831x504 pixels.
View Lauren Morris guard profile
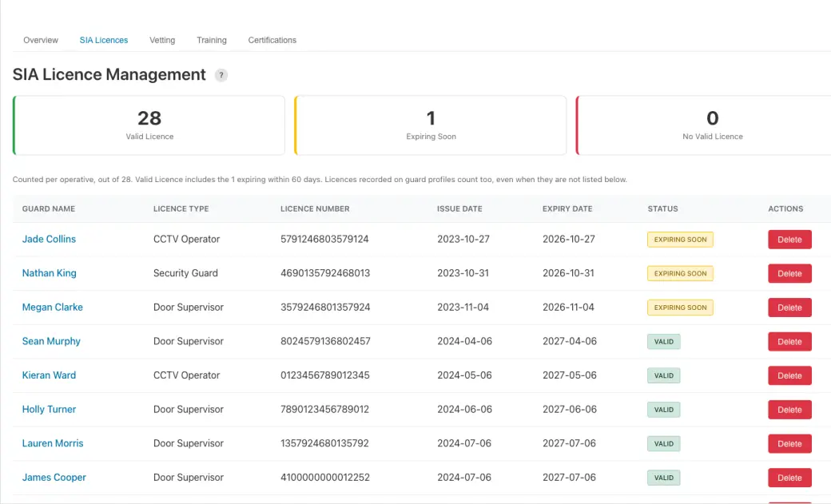coord(53,443)
